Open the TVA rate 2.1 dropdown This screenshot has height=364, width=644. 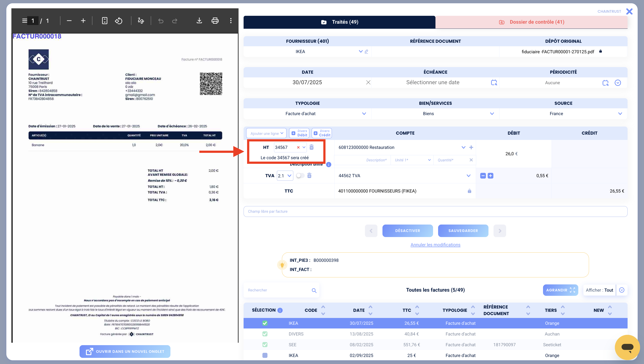point(285,176)
